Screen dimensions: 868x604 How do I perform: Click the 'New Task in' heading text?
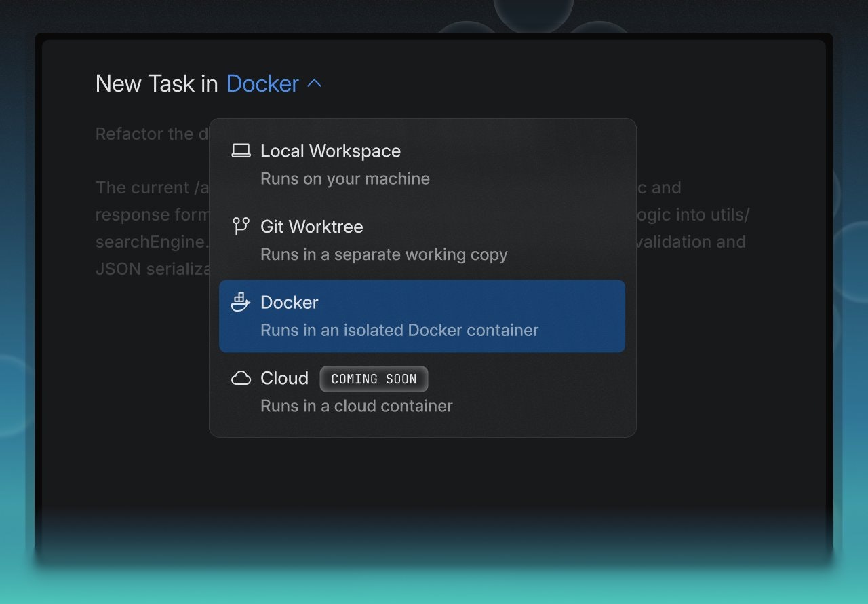coord(157,83)
